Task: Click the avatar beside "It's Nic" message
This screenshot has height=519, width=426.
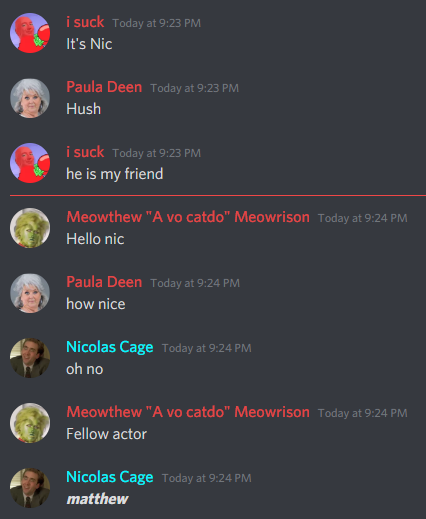Action: point(30,33)
